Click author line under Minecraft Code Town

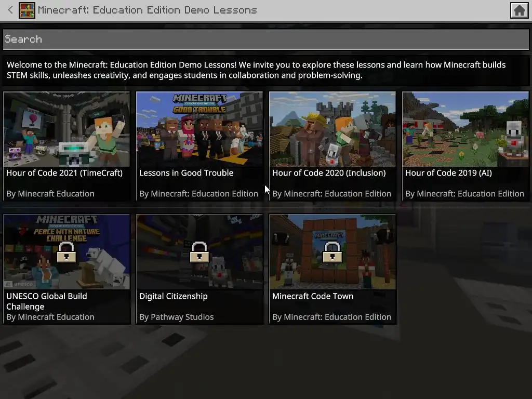point(331,317)
